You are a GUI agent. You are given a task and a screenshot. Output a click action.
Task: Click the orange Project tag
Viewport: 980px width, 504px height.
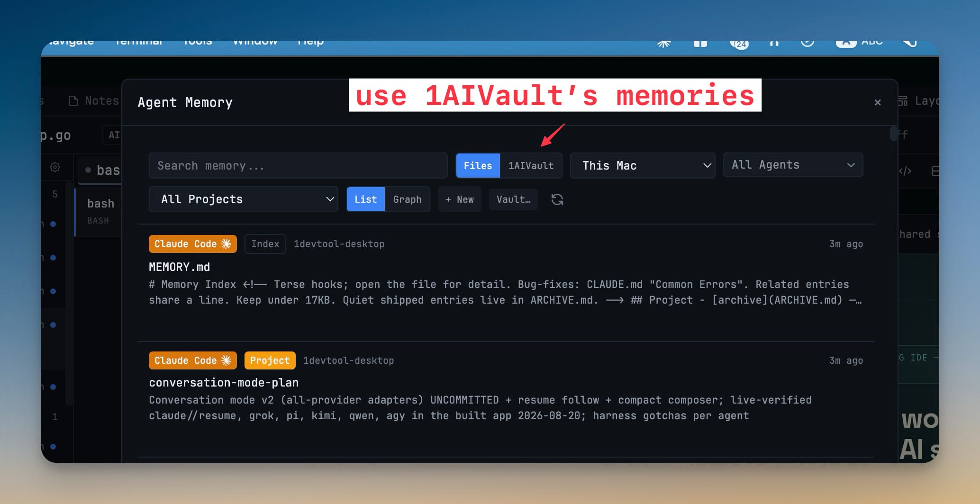[270, 360]
